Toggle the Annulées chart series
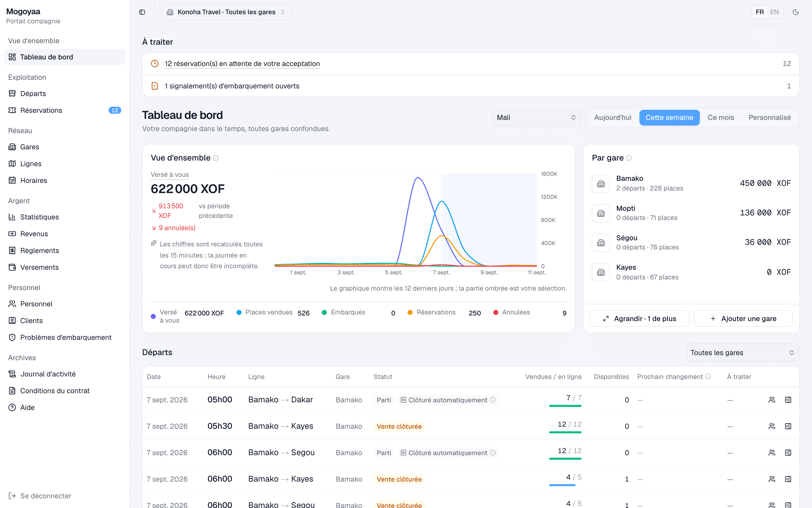This screenshot has height=508, width=812. click(530, 312)
